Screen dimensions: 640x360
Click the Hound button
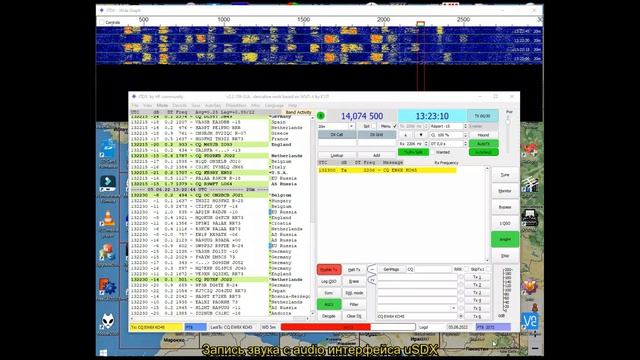tap(483, 135)
